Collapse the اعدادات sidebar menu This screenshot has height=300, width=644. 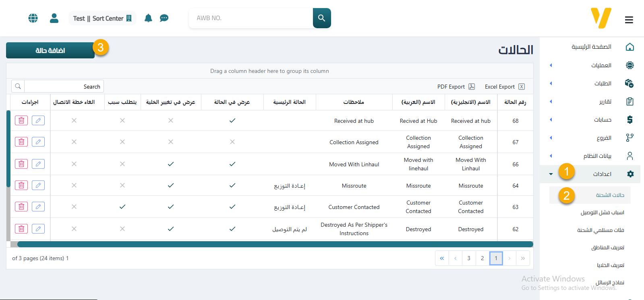tap(551, 174)
